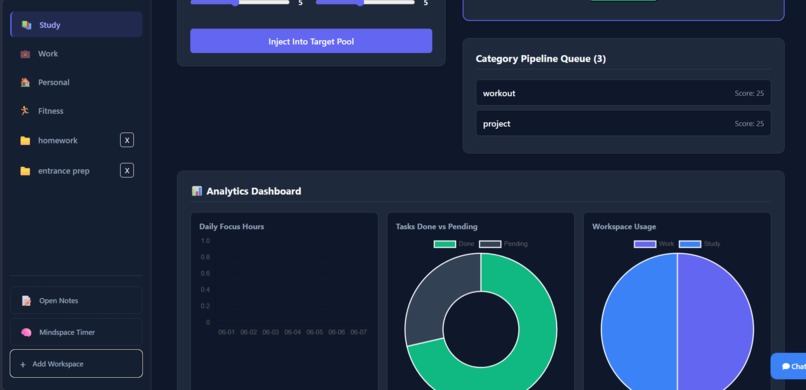Open the Chat widget
This screenshot has width=806, height=390.
click(x=789, y=366)
